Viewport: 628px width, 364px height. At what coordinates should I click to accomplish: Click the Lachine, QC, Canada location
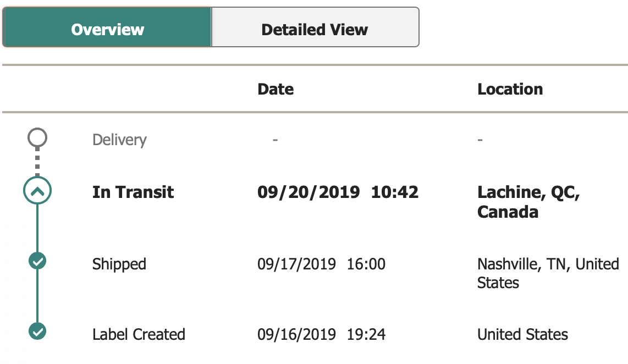coord(528,202)
